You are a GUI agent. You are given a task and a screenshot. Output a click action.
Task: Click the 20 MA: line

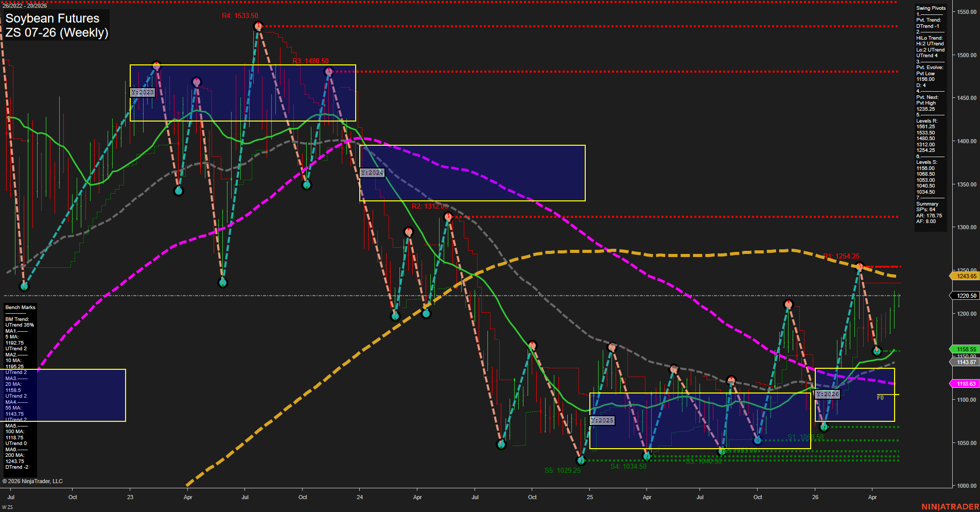pos(13,384)
